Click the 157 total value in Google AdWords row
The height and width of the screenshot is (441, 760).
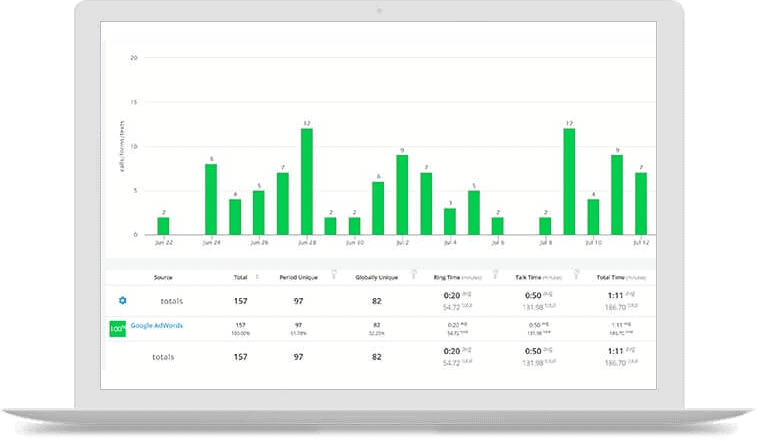point(240,325)
